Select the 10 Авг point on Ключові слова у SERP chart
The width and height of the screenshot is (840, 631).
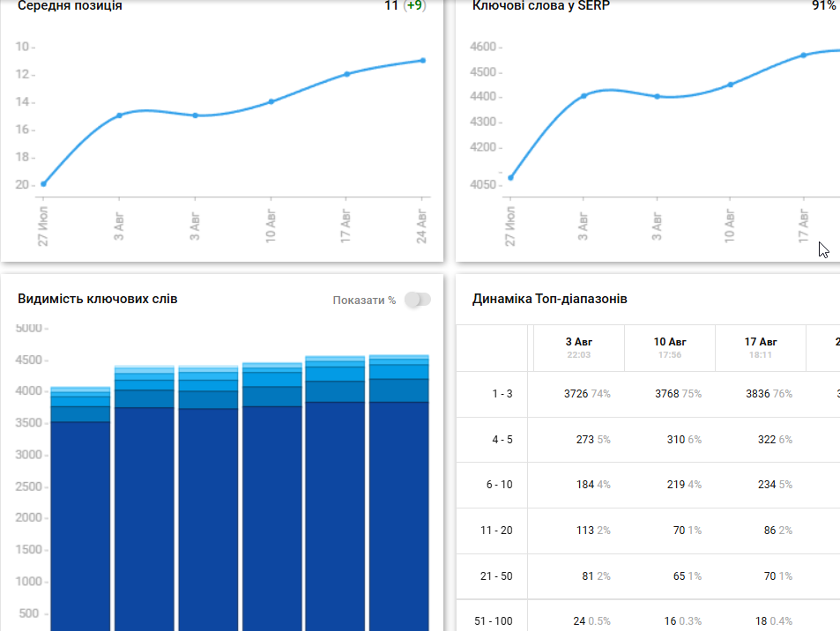730,85
